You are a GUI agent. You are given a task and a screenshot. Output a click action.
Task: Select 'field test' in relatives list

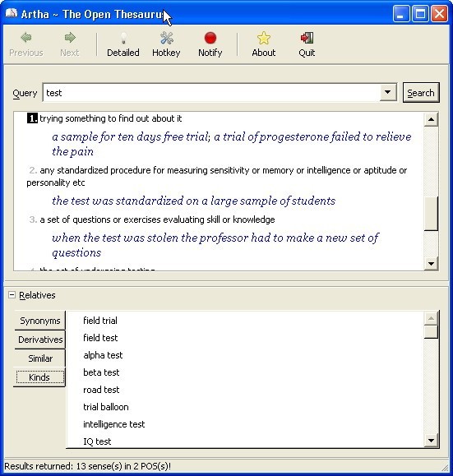coord(100,338)
